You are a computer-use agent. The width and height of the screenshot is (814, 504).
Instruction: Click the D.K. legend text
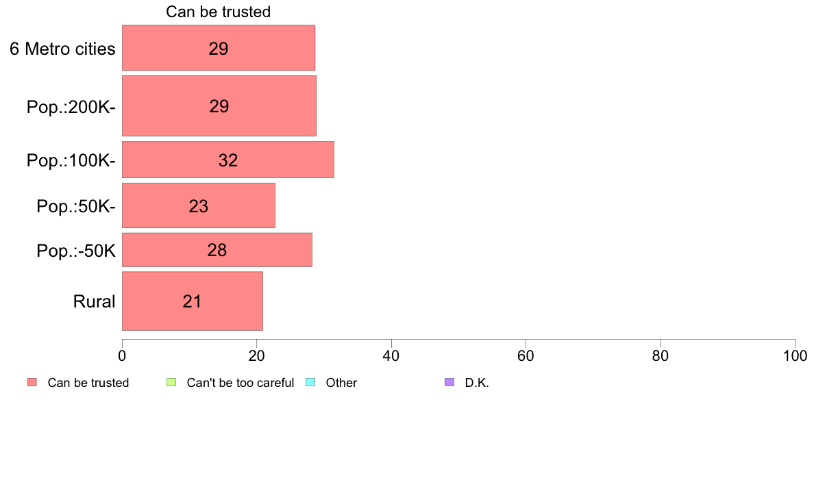point(477,383)
